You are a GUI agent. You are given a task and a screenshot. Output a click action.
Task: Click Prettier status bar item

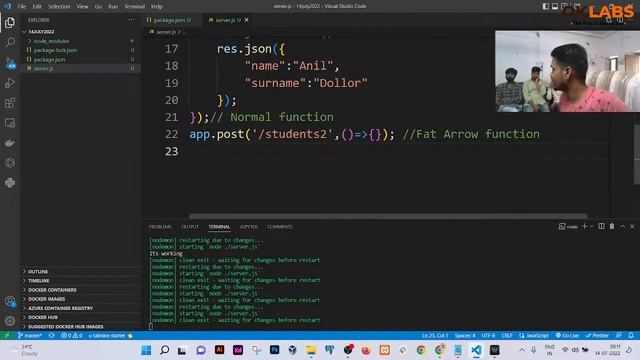(597, 336)
